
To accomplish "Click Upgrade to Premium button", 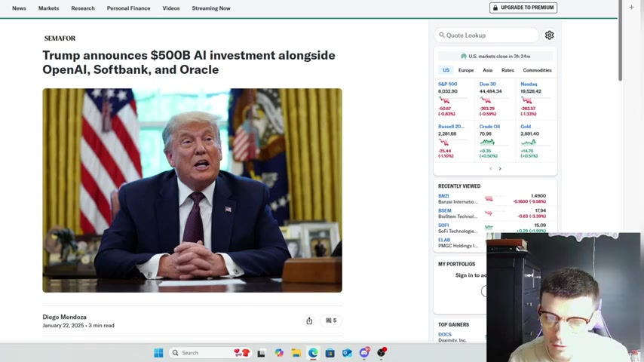I will pyautogui.click(x=523, y=8).
